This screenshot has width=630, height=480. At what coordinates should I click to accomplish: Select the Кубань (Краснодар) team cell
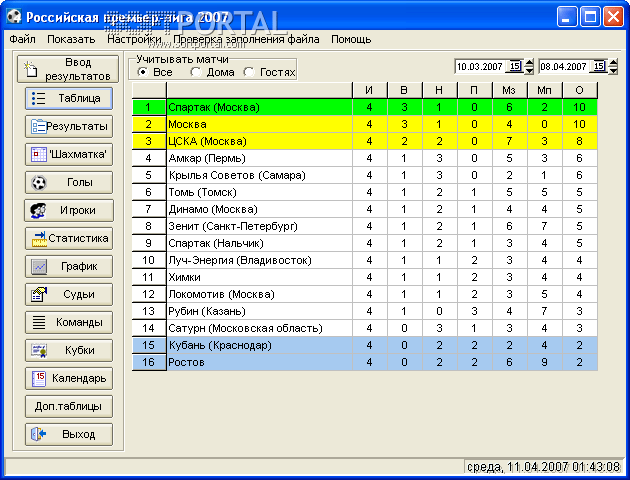point(259,345)
